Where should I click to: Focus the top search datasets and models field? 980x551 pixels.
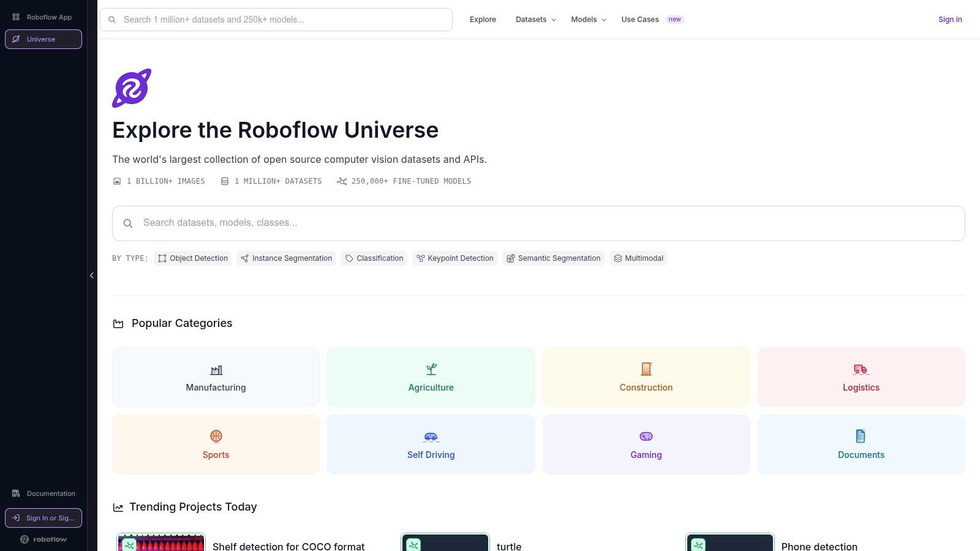point(276,20)
